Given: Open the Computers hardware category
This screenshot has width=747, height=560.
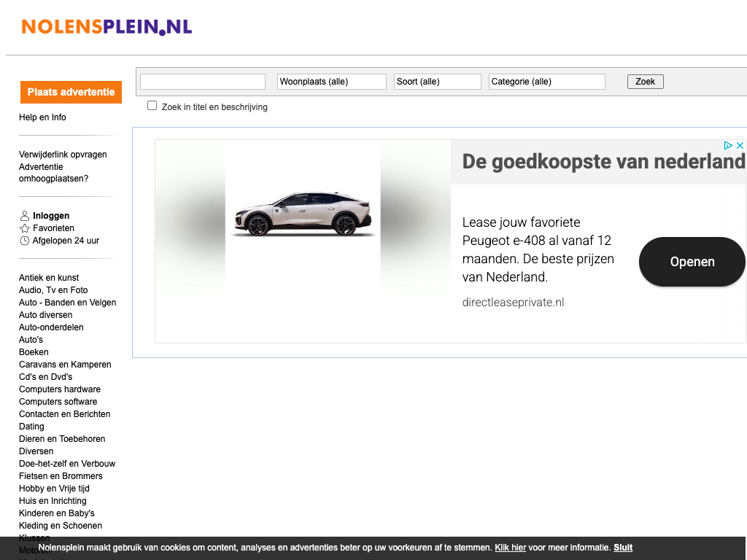Looking at the screenshot, I should (x=60, y=389).
